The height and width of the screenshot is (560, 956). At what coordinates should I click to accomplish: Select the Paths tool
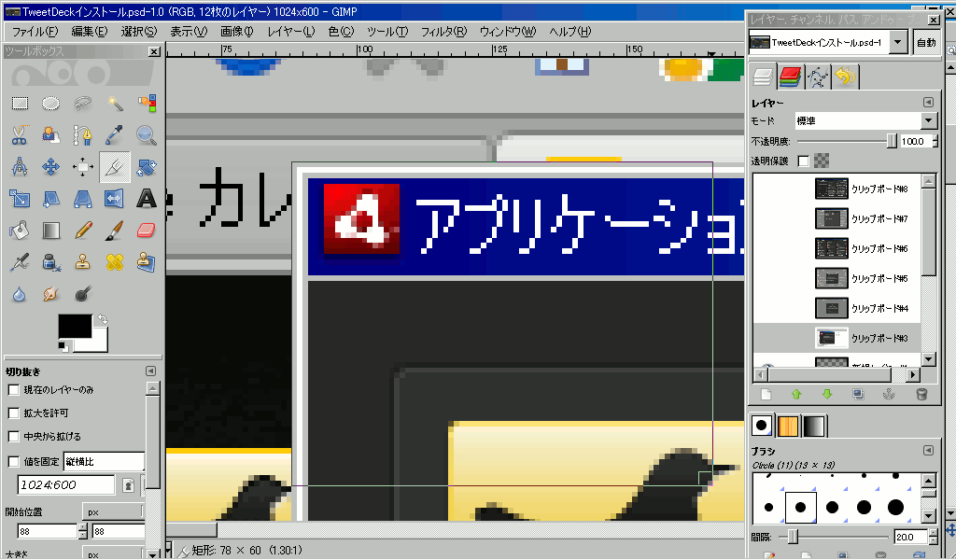tap(83, 134)
